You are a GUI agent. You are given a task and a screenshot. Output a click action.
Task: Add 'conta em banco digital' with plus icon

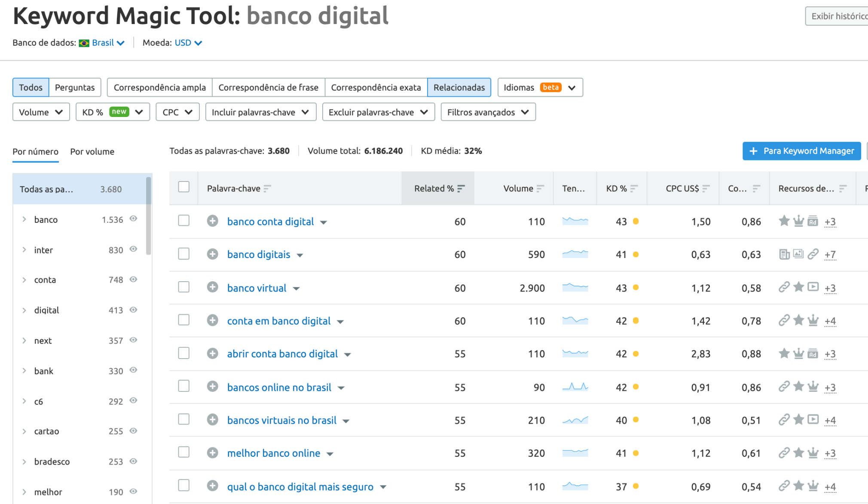[x=212, y=320]
